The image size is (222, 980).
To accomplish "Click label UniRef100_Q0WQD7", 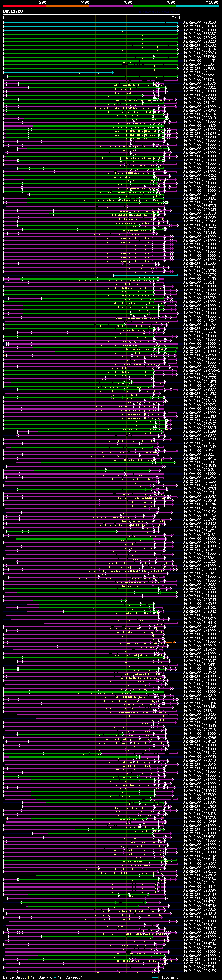I will pyautogui.click(x=199, y=68).
